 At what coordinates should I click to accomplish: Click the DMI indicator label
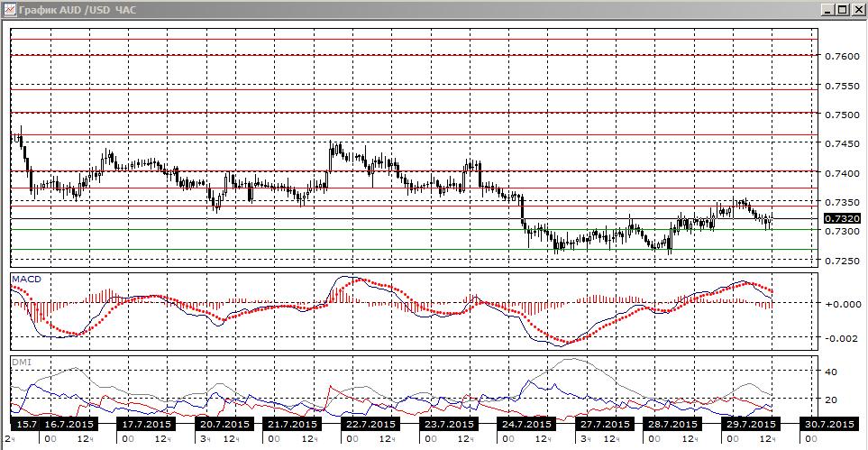21,362
